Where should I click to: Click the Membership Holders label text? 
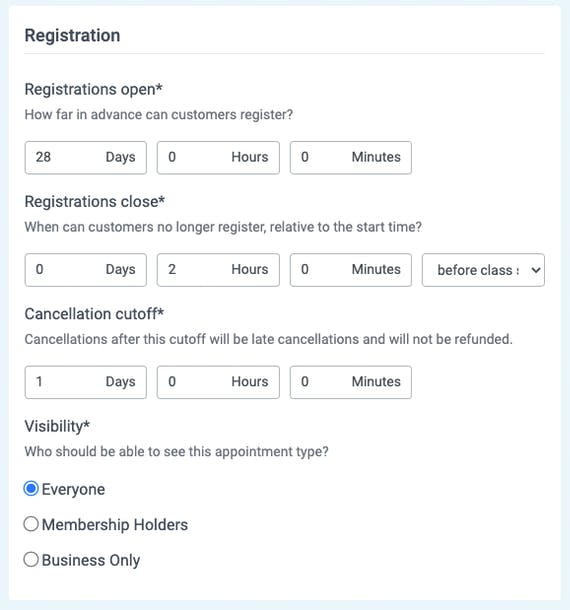tap(115, 524)
